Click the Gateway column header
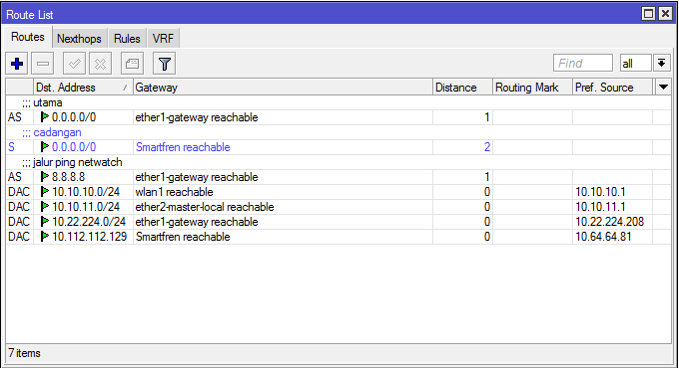This screenshot has height=368, width=679. click(x=283, y=87)
